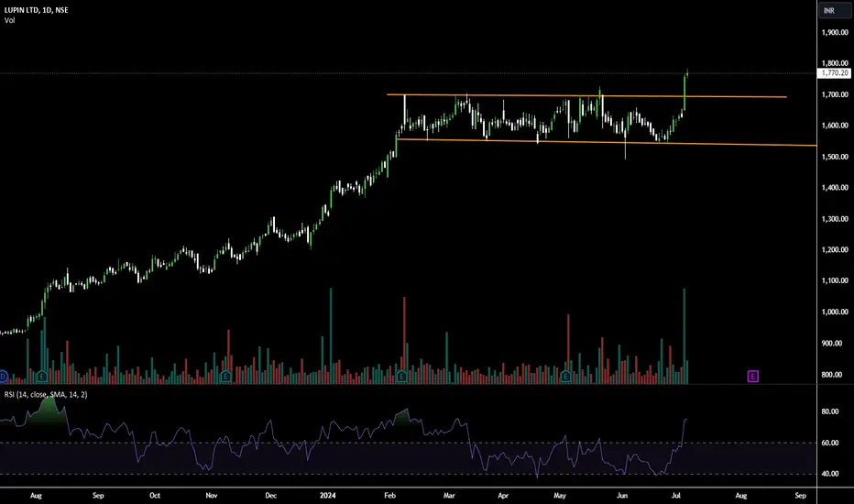Select the lower orange support trendline

[x=607, y=143]
